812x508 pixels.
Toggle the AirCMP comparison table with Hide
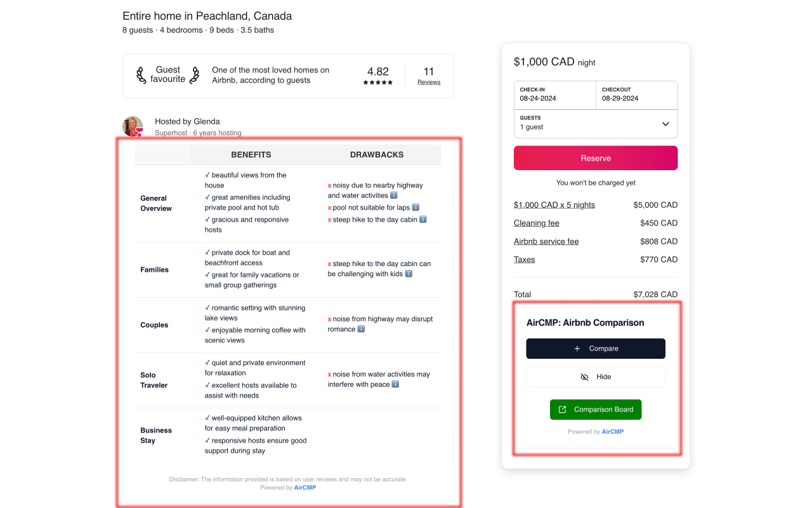[x=595, y=377]
